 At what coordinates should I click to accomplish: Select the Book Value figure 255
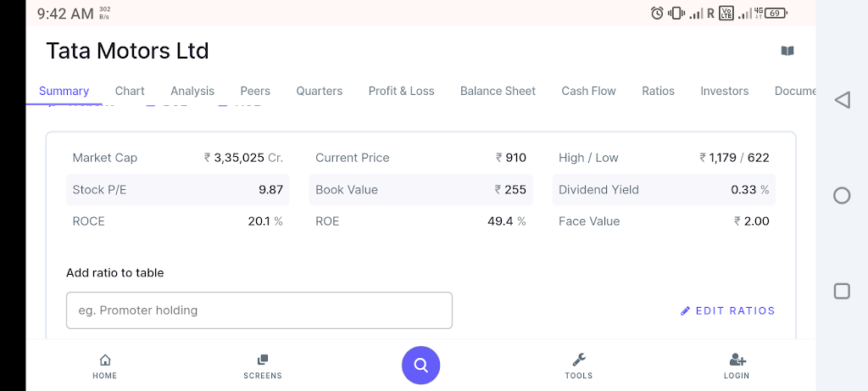coord(510,189)
